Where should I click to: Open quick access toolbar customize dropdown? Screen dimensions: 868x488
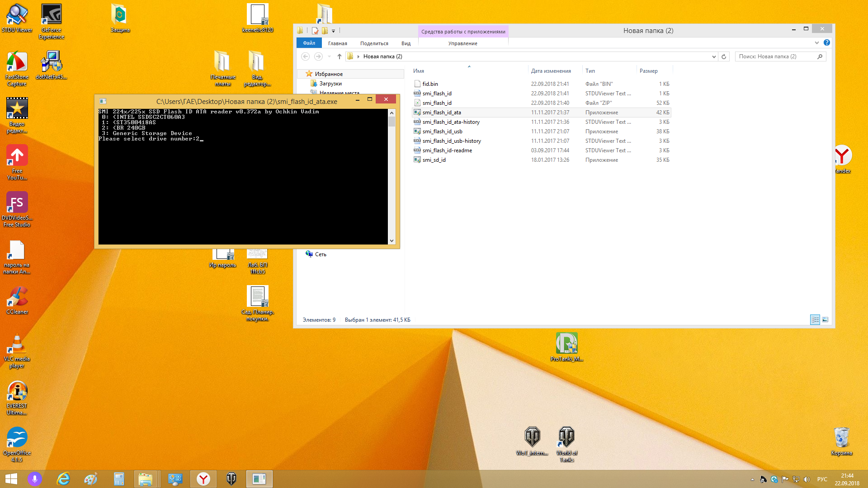coord(334,31)
